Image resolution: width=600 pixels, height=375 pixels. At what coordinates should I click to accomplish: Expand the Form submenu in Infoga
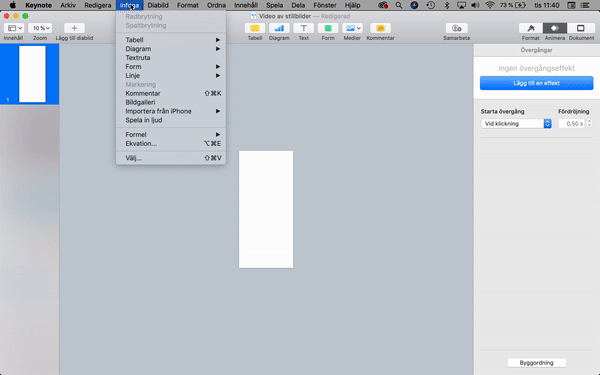click(x=171, y=67)
